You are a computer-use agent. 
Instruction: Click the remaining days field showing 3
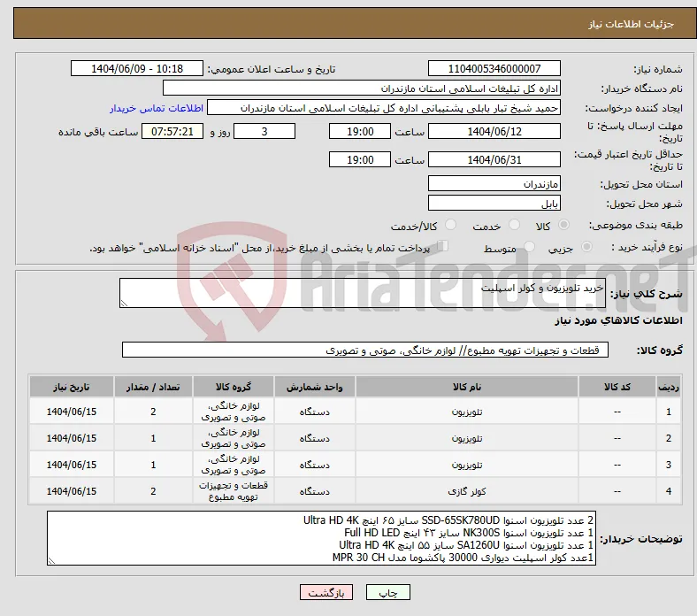264,131
